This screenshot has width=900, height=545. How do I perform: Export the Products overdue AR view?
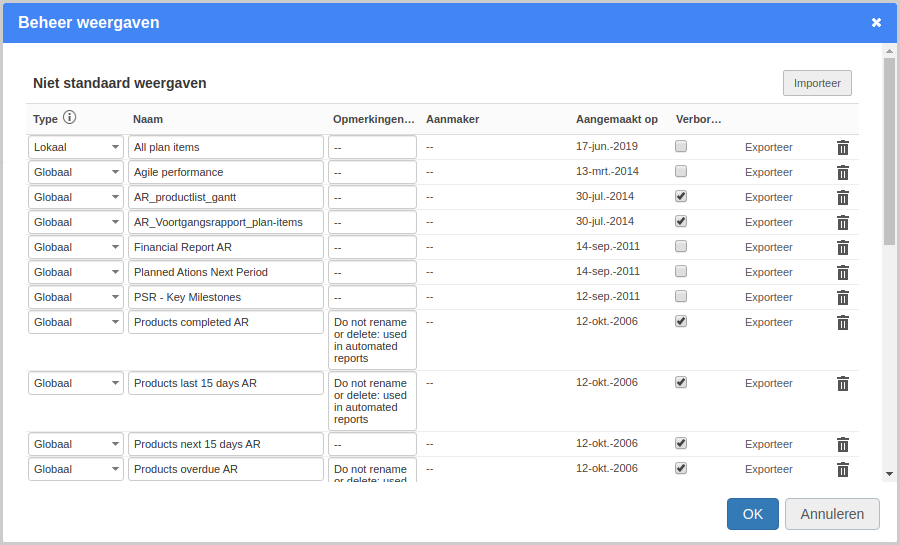[769, 469]
